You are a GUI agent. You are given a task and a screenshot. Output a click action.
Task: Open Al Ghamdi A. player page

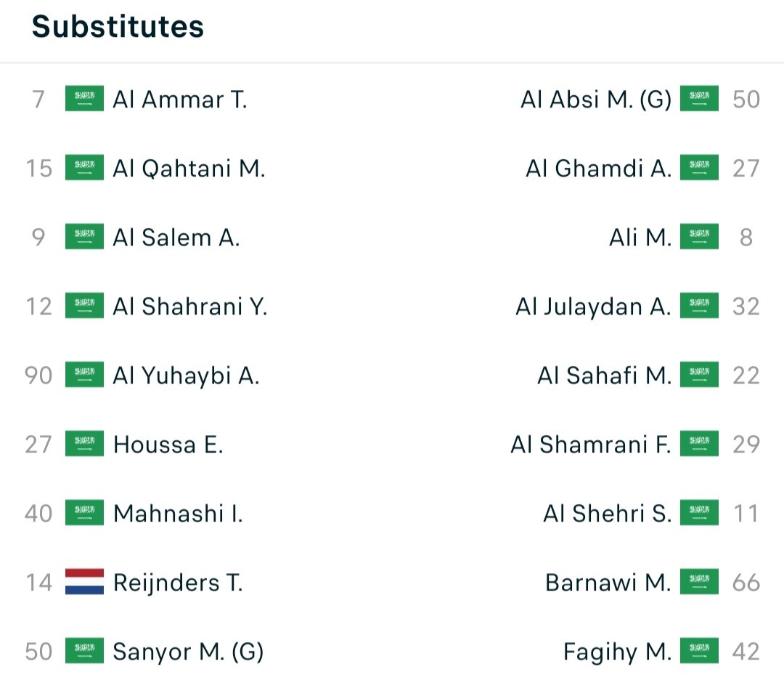click(598, 168)
